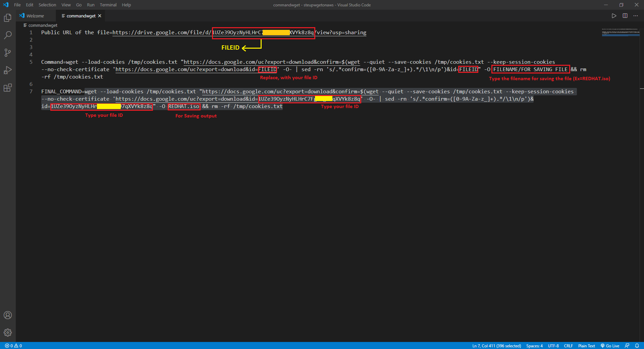The width and height of the screenshot is (644, 349).
Task: Click the minimap preview
Action: pos(621,32)
